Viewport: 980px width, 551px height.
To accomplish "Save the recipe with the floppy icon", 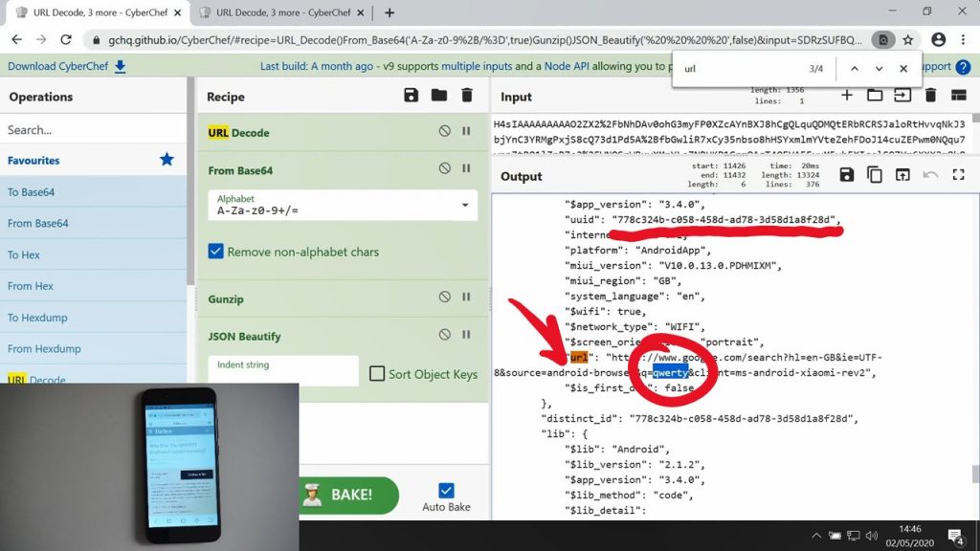I will [411, 96].
